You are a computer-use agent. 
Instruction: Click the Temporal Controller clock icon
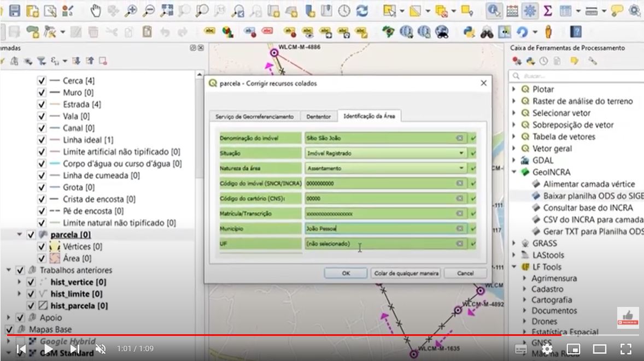click(344, 11)
